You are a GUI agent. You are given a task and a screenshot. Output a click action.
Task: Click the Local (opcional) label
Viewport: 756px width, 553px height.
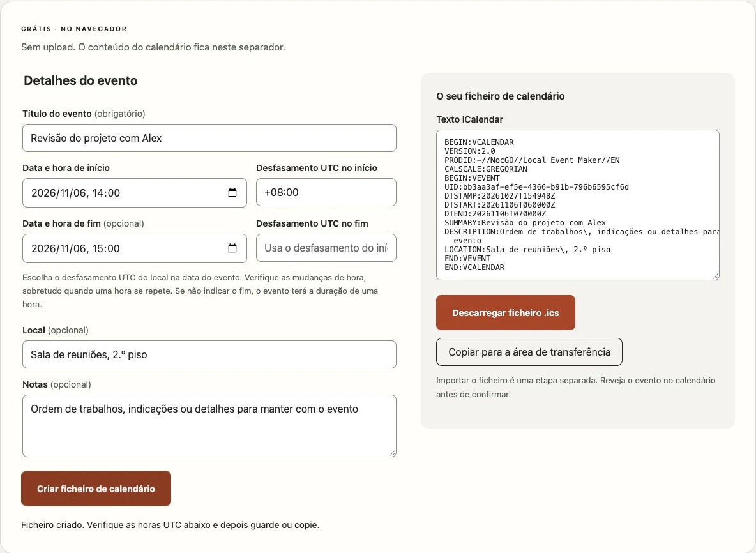point(56,330)
